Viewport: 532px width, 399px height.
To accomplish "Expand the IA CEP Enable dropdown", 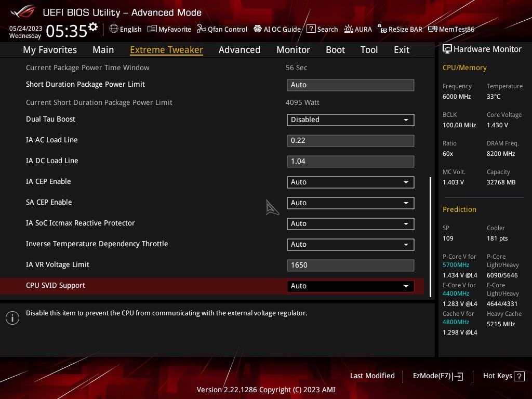I will click(351, 182).
